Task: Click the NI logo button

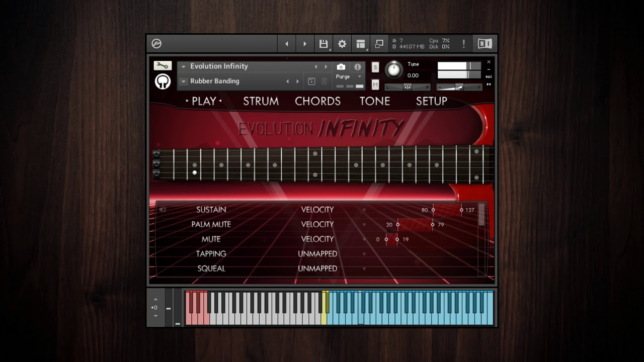Action: point(485,44)
